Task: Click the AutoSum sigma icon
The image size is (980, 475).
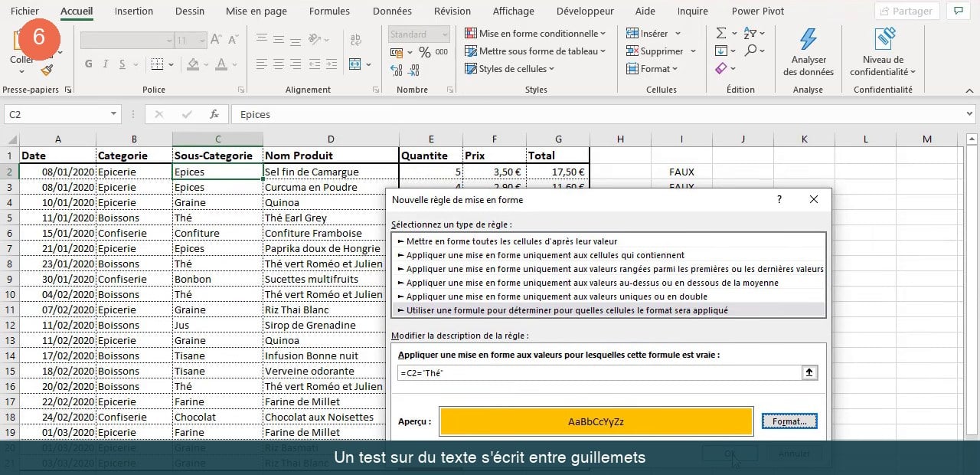Action: coord(721,33)
